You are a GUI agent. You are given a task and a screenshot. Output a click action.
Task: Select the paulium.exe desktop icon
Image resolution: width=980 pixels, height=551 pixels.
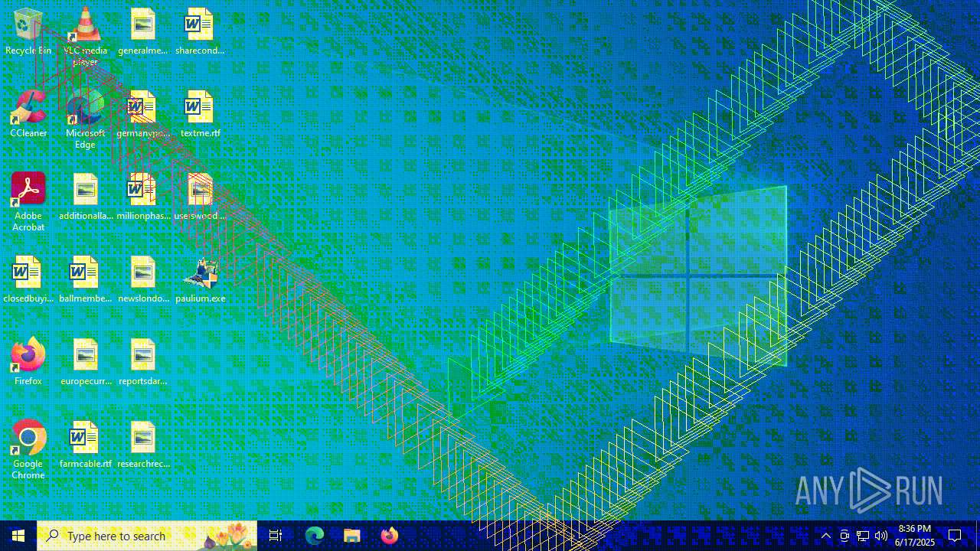pos(200,280)
